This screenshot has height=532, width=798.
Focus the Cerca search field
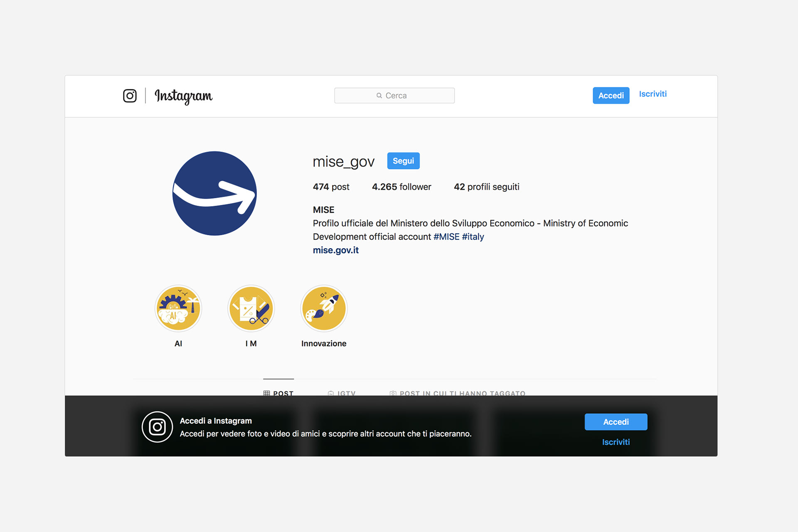point(394,96)
